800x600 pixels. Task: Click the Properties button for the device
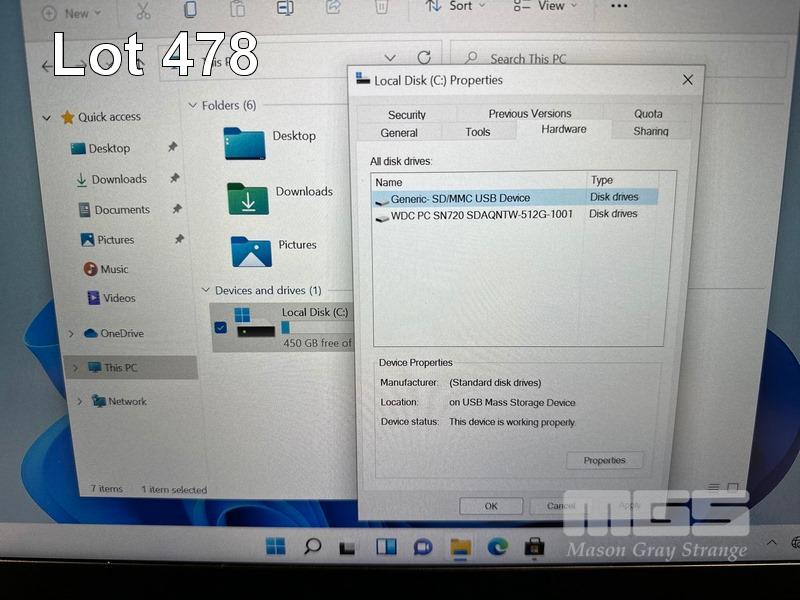(x=604, y=461)
